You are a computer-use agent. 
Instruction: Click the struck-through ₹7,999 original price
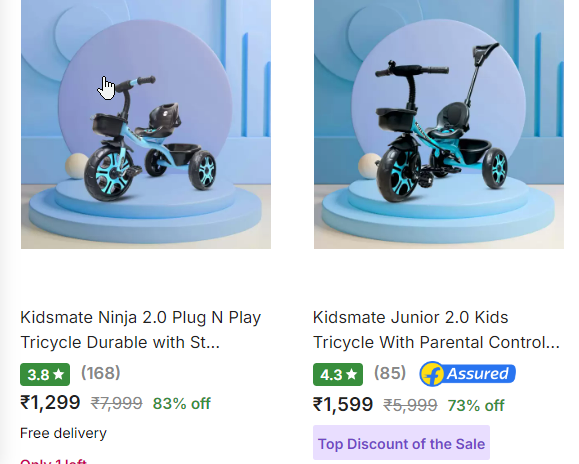click(117, 403)
